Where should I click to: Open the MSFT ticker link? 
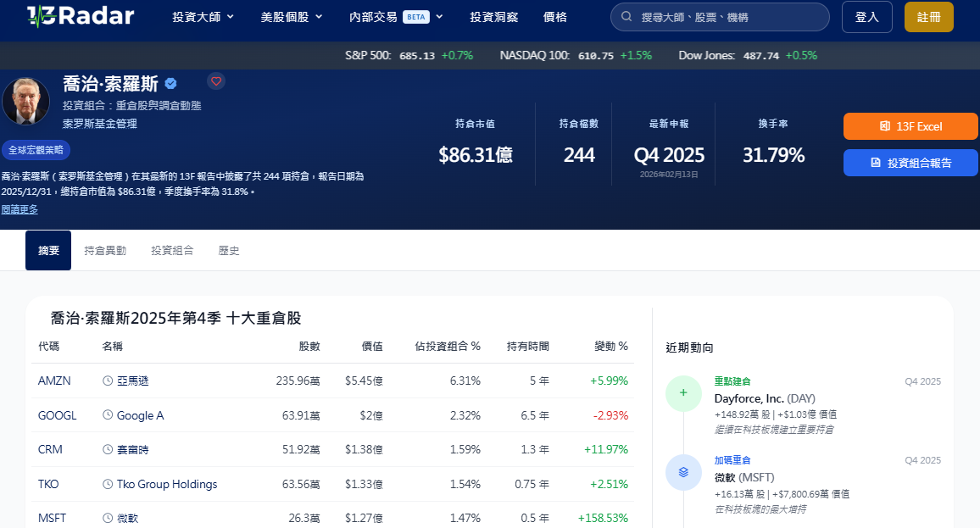52,518
